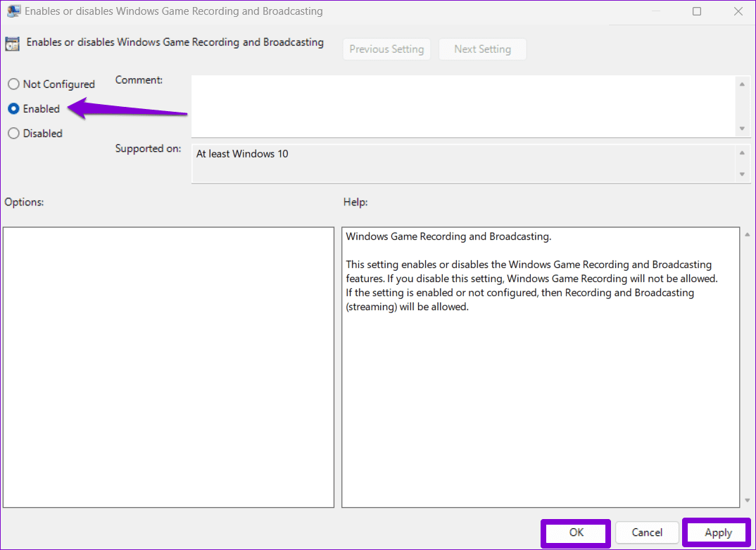Click the Help panel scroll-up arrow
This screenshot has height=550, width=756.
coord(747,234)
